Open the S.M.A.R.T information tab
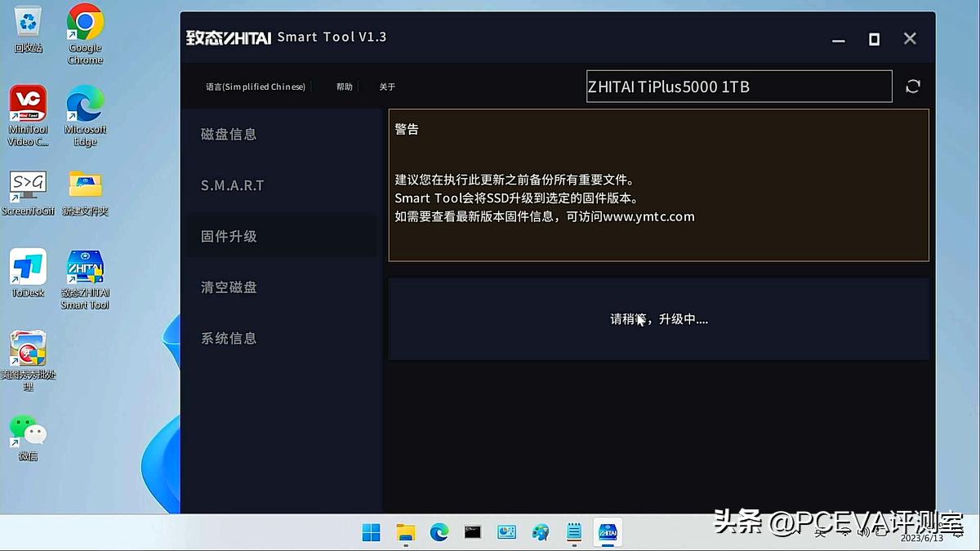The height and width of the screenshot is (551, 980). pos(232,185)
